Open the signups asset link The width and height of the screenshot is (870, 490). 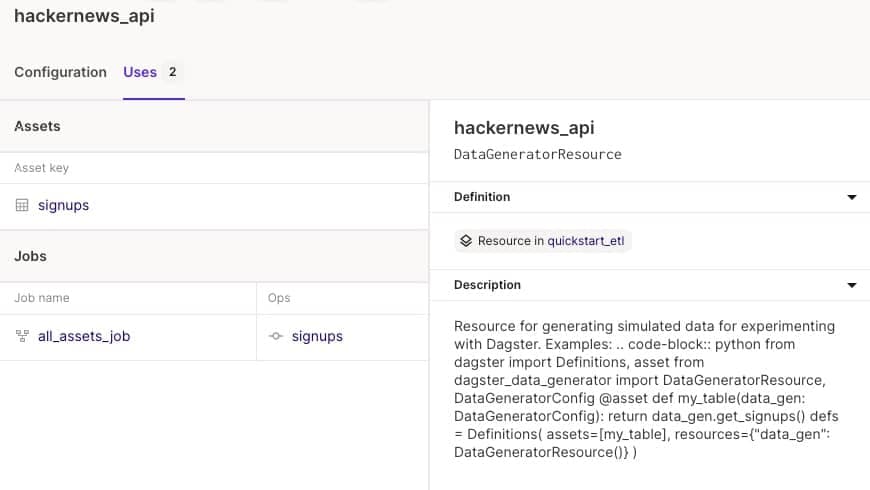(63, 205)
